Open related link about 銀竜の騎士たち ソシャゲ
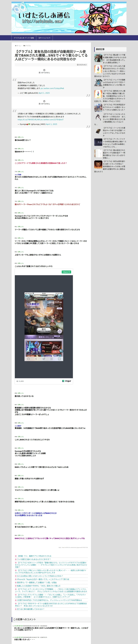138x644 pixels. 51,565
